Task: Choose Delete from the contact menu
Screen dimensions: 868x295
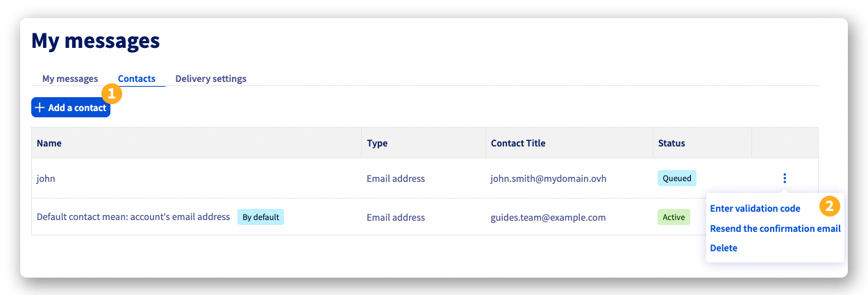Action: click(724, 248)
